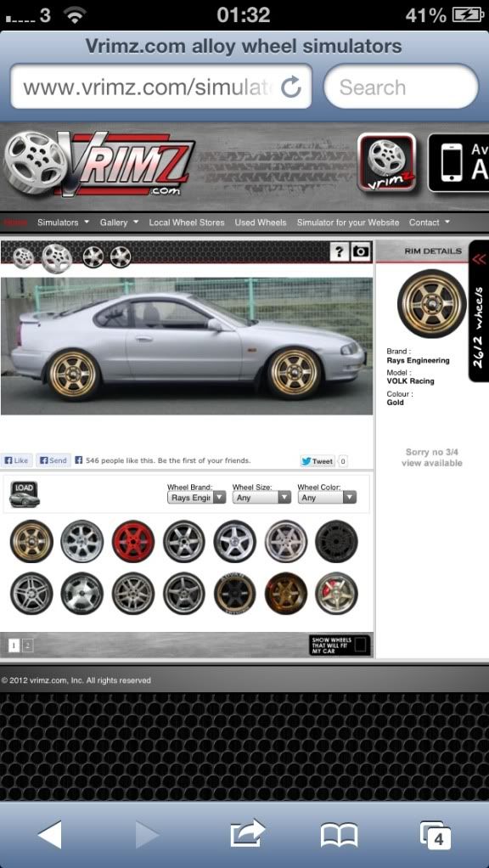489x868 pixels.
Task: Open the Used Wheels menu item
Action: pyautogui.click(x=261, y=223)
